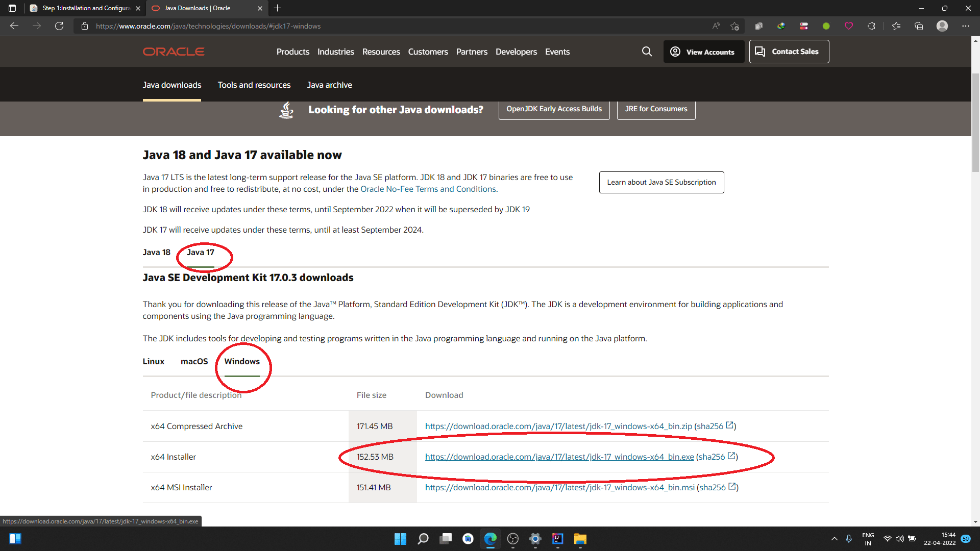The width and height of the screenshot is (980, 551).
Task: Download the jdk-17 windows-x64 msi installer
Action: pyautogui.click(x=560, y=487)
